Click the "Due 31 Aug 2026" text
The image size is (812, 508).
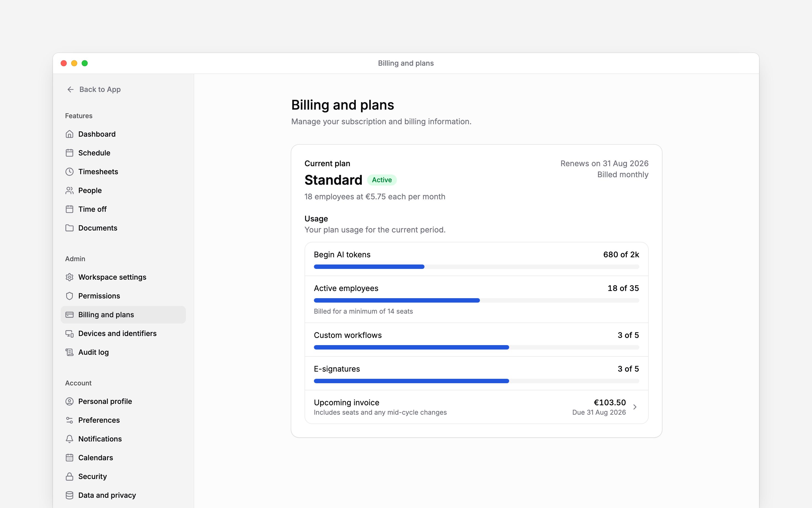(599, 412)
